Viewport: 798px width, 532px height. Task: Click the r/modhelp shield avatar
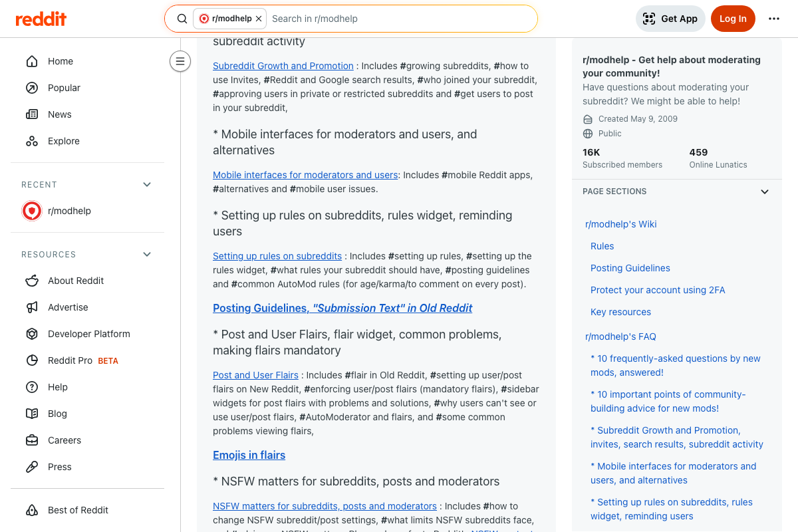coord(32,211)
